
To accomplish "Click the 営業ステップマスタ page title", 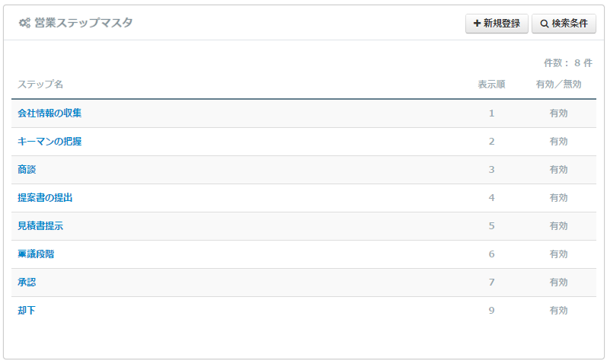I will tap(83, 24).
